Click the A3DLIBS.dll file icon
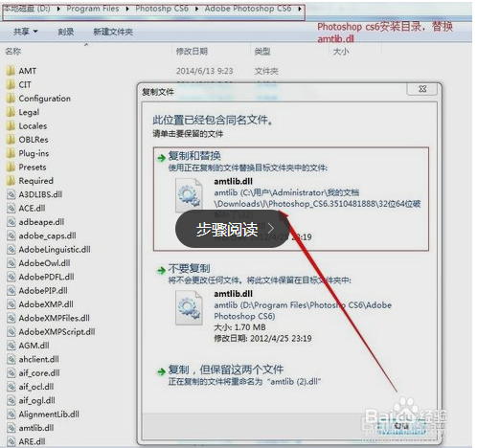The height and width of the screenshot is (448, 477). click(11, 194)
